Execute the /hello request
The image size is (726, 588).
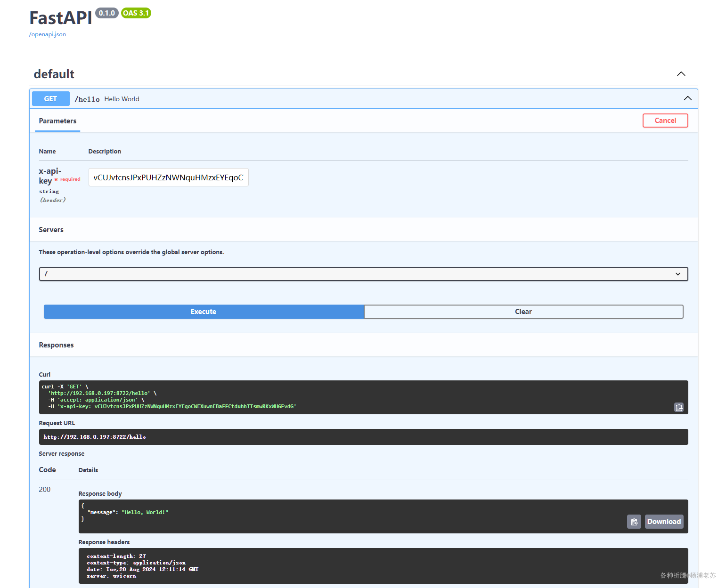point(204,312)
